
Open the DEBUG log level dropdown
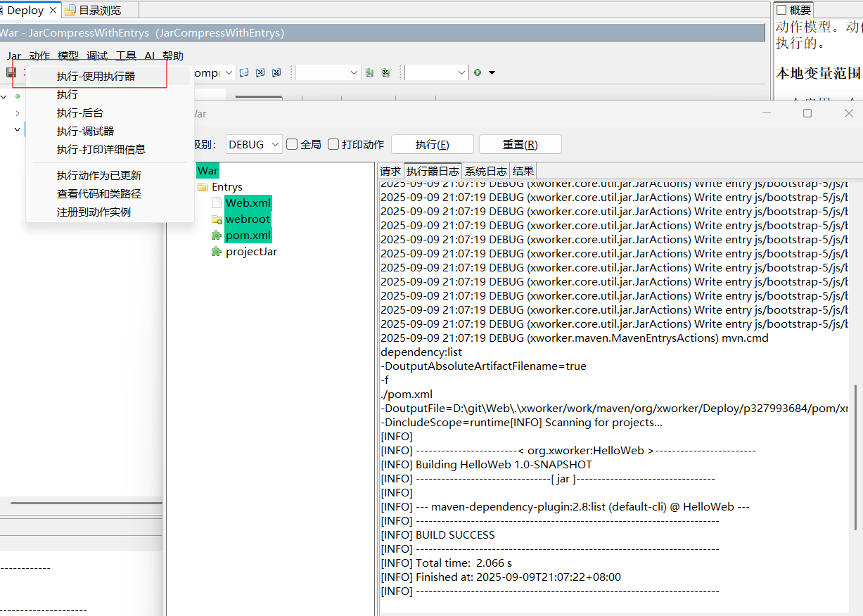(255, 144)
